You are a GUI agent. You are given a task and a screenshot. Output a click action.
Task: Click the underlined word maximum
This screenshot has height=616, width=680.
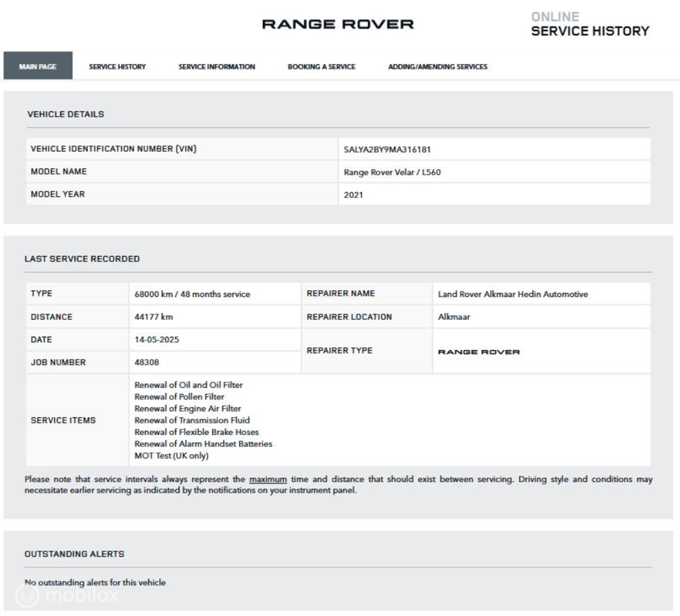[x=268, y=480]
